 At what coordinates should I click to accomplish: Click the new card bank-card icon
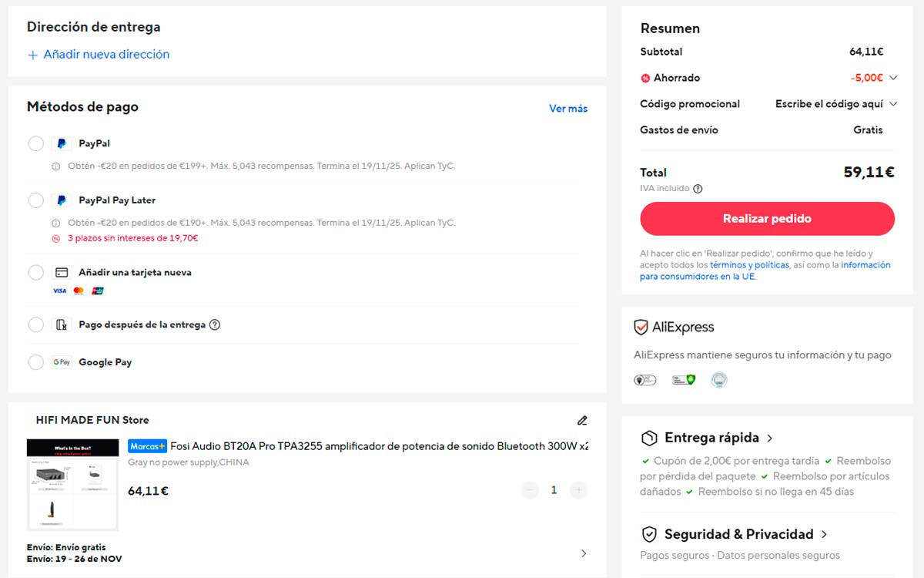click(62, 272)
